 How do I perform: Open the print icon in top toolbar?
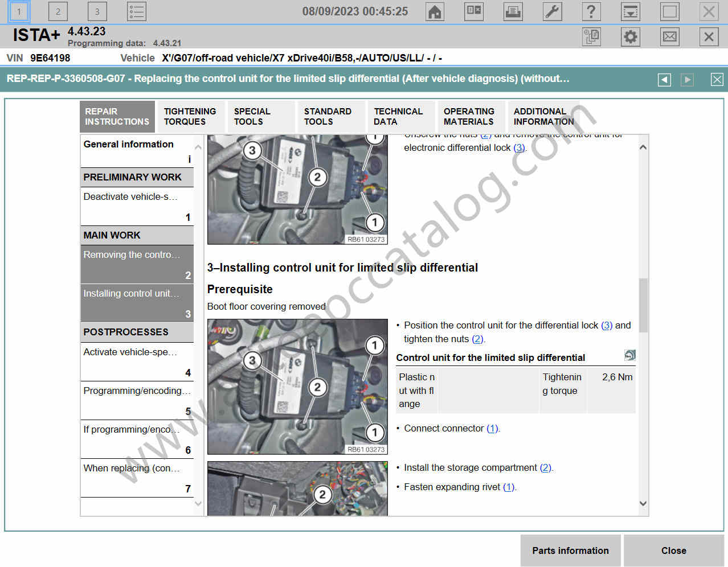tap(513, 11)
